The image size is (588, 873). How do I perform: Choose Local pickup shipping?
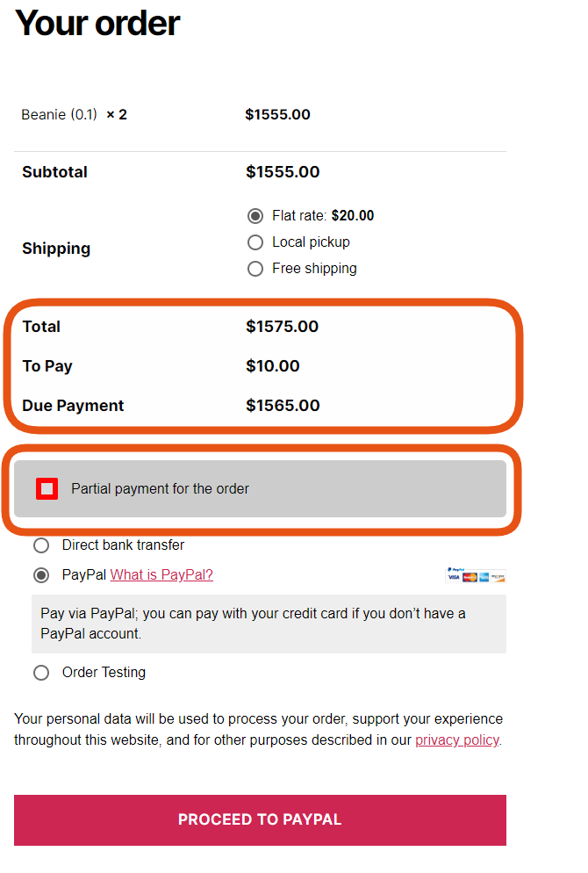point(255,242)
